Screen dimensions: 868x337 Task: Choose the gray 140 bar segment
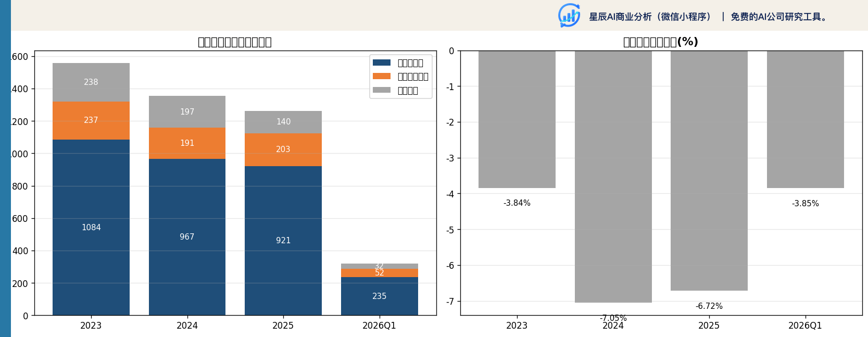click(283, 122)
